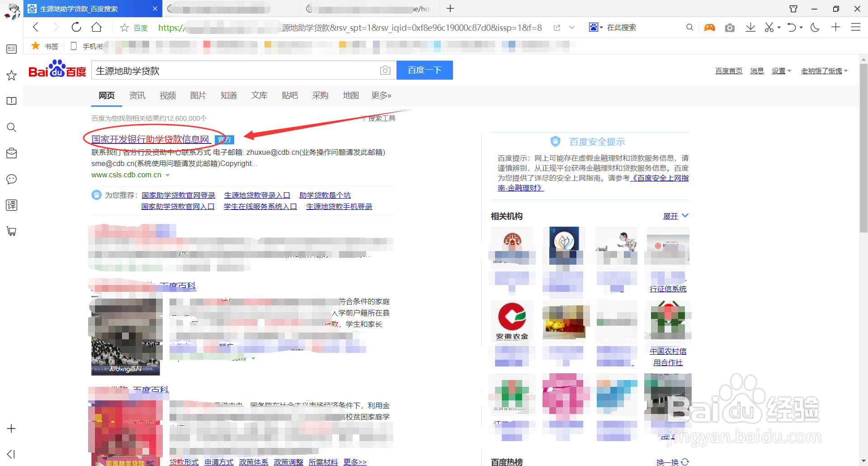Open the sidebar shopping cart icon
Image resolution: width=868 pixels, height=466 pixels.
click(x=11, y=231)
